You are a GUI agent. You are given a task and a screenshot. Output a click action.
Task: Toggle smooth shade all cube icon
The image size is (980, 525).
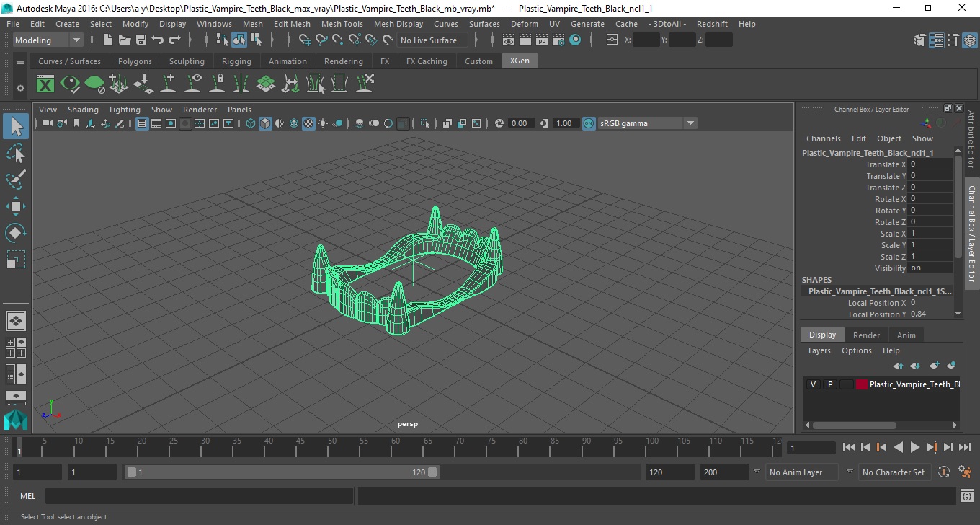click(265, 123)
